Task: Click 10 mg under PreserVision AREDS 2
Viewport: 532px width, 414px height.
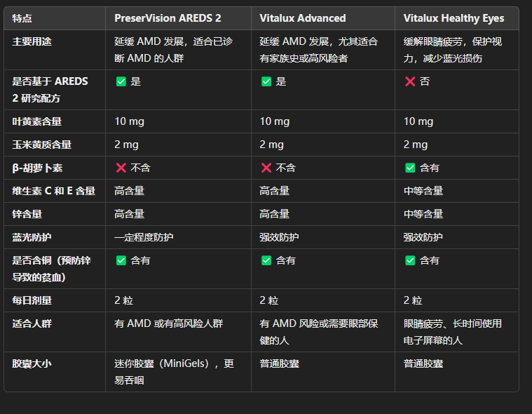Action: coord(129,121)
